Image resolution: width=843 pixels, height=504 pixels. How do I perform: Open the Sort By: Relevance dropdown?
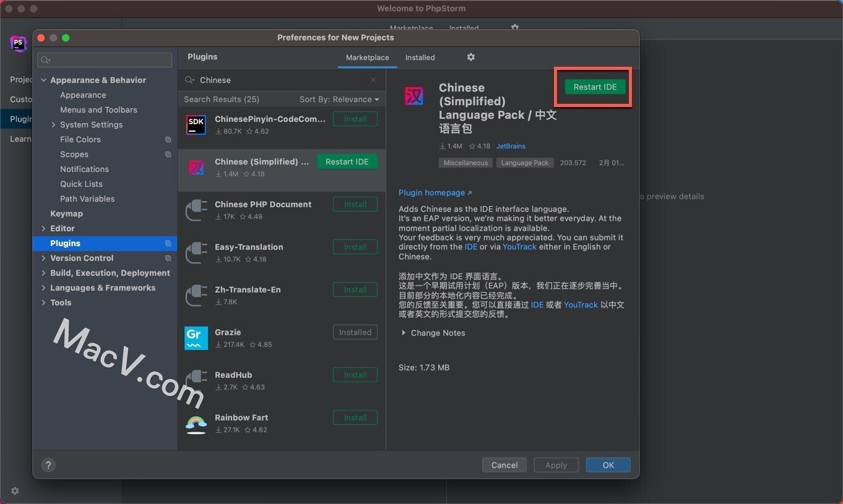tap(339, 99)
